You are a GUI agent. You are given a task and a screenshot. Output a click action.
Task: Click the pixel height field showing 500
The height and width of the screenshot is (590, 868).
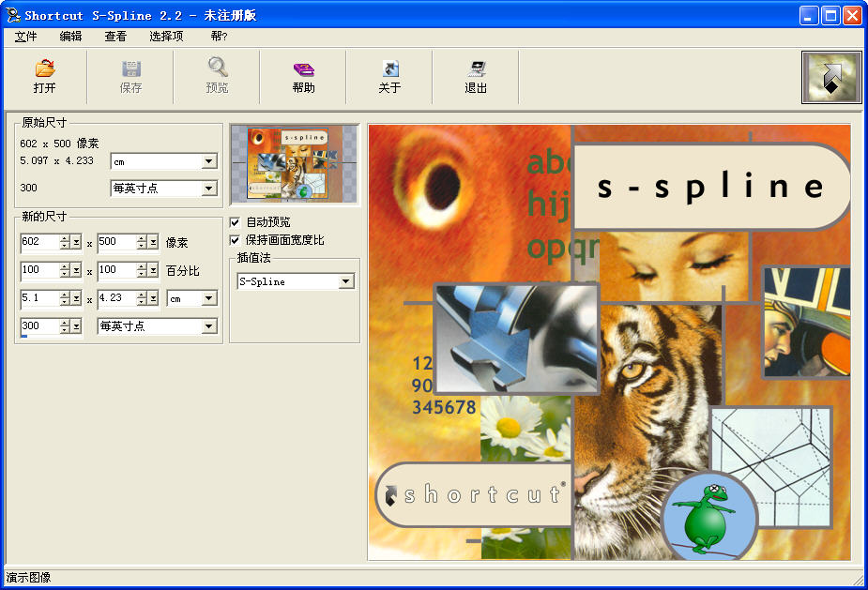point(116,242)
